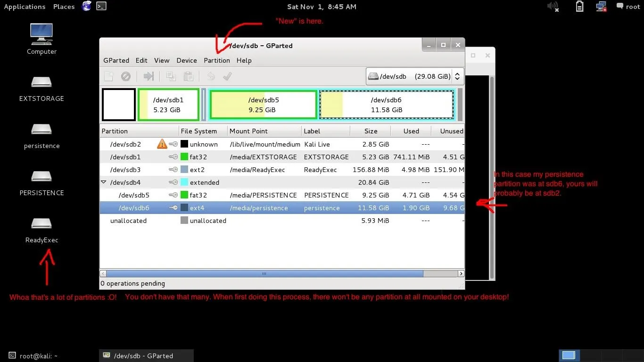
Task: Click the Resize/Move toolbar icon
Action: tap(149, 76)
